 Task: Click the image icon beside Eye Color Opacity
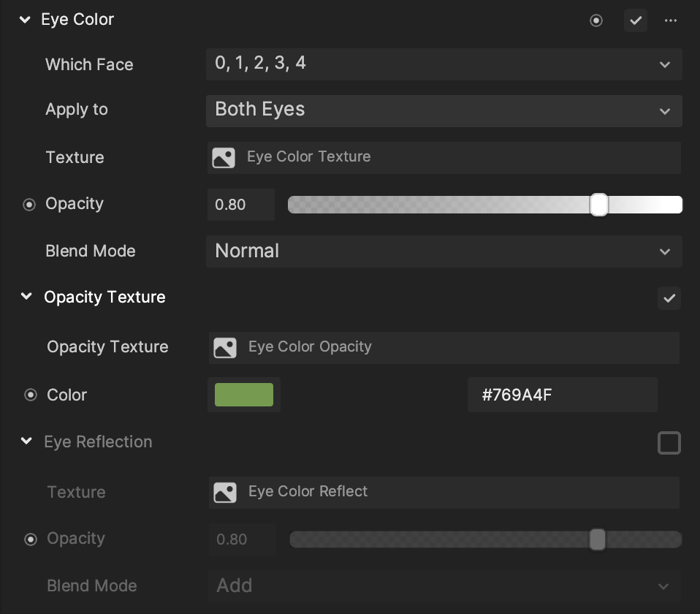pyautogui.click(x=225, y=348)
